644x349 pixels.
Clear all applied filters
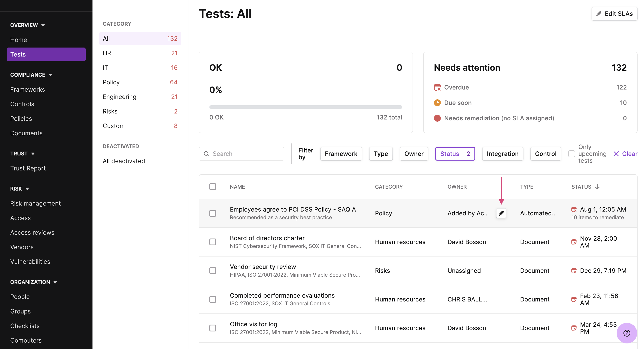pyautogui.click(x=625, y=154)
